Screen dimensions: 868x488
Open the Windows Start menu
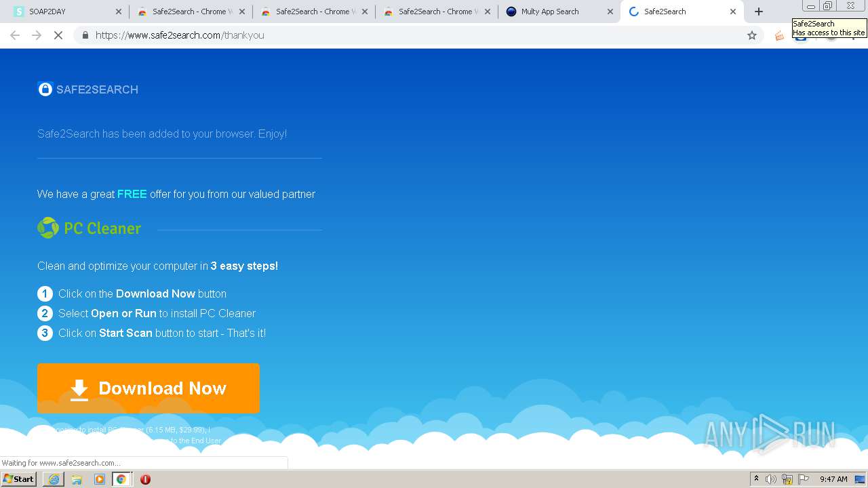coord(19,479)
